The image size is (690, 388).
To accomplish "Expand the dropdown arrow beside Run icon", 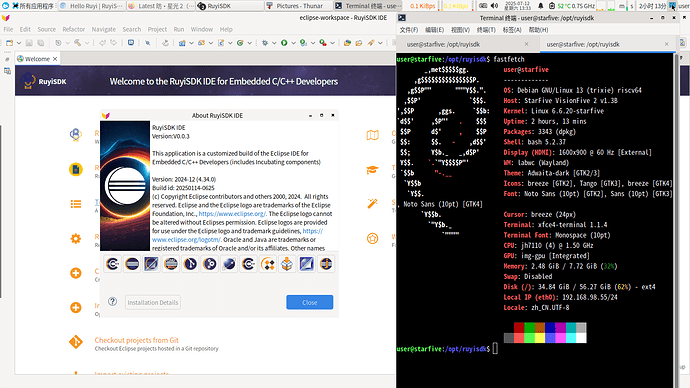I will click(x=294, y=43).
